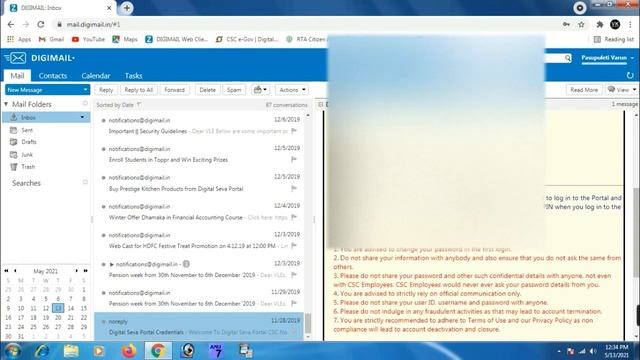Click the Read More button

584,90
